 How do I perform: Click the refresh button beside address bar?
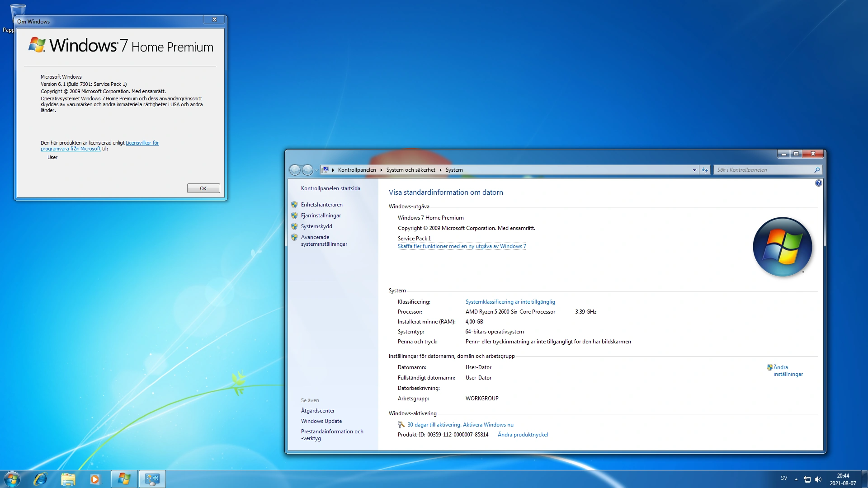click(705, 170)
